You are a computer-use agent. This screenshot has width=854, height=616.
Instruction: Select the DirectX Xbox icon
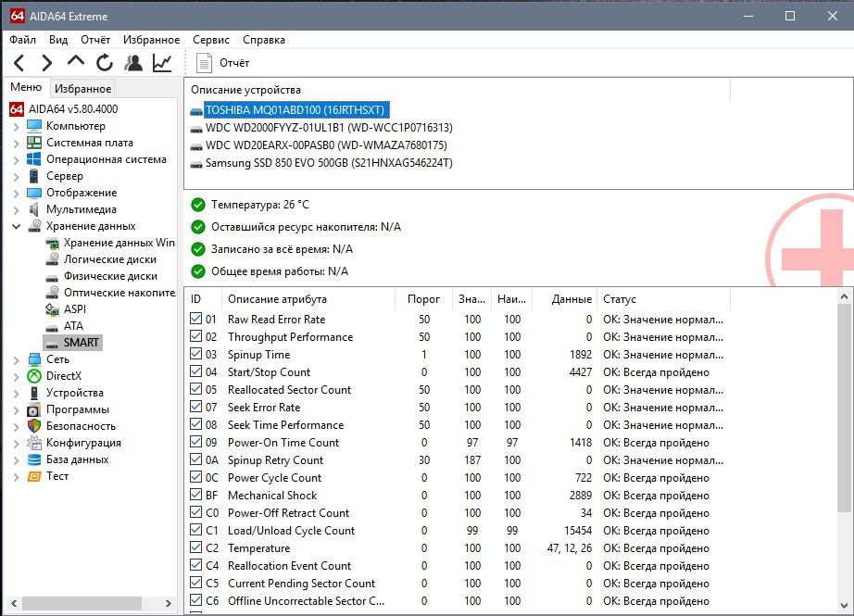point(34,376)
